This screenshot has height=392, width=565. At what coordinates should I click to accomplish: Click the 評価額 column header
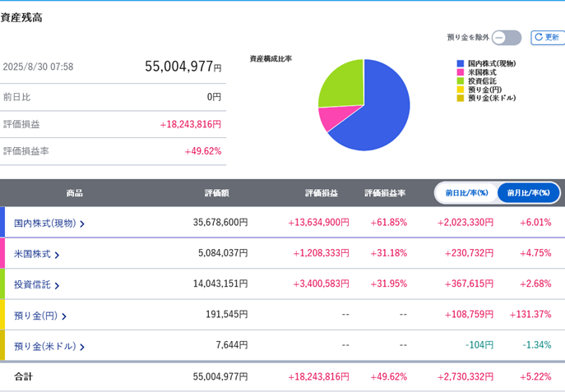217,193
